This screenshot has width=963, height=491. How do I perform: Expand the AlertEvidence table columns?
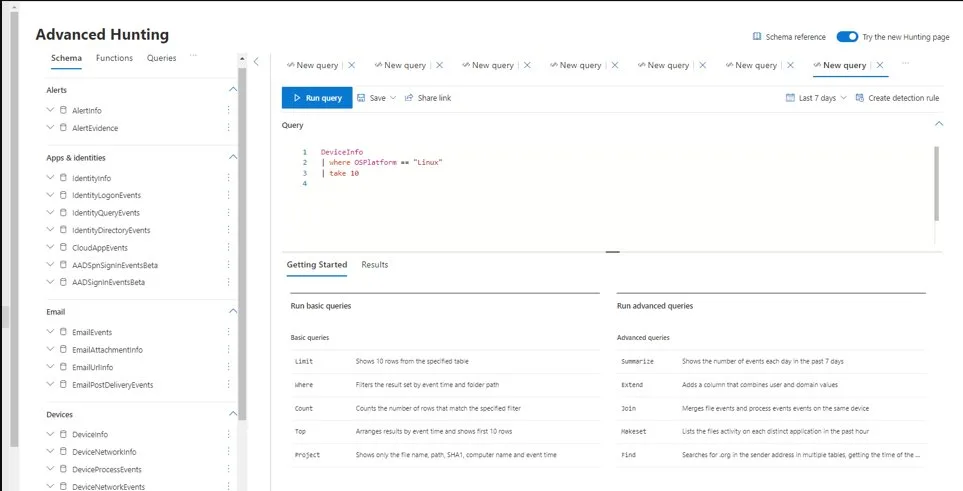click(50, 127)
